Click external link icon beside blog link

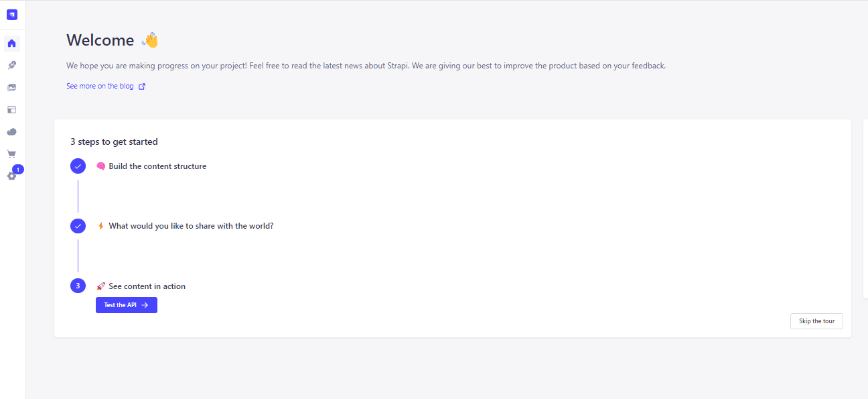click(142, 87)
